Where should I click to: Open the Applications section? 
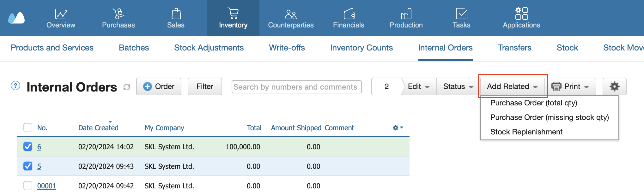coord(521,18)
